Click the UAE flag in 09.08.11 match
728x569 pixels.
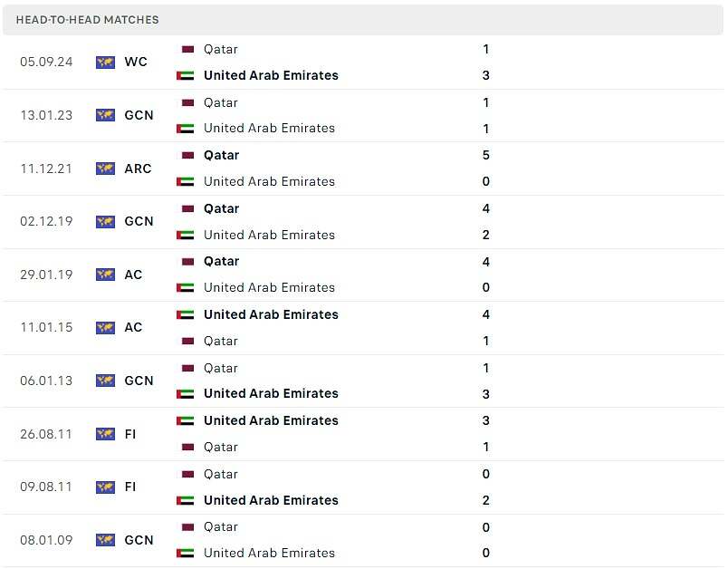(186, 500)
